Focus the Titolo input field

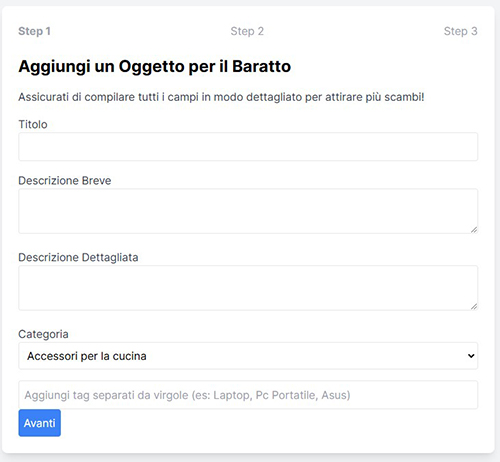[x=248, y=147]
